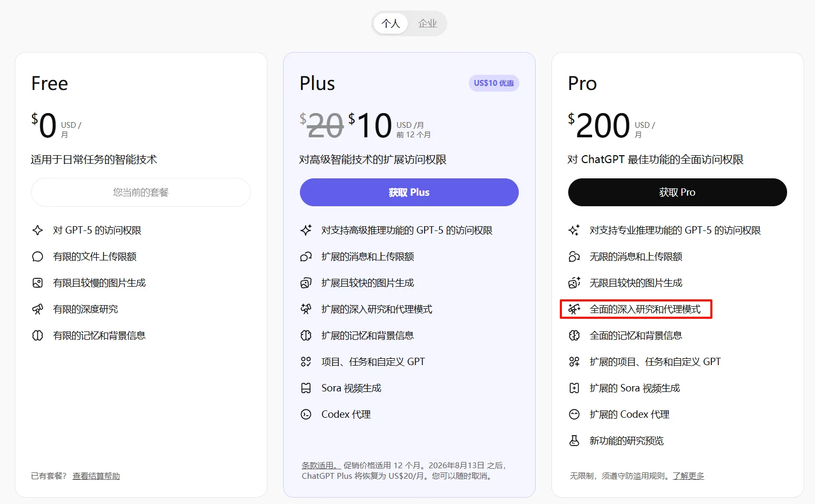Click brain icon beside 扩展的记忆和背景信息
The width and height of the screenshot is (815, 504).
306,336
